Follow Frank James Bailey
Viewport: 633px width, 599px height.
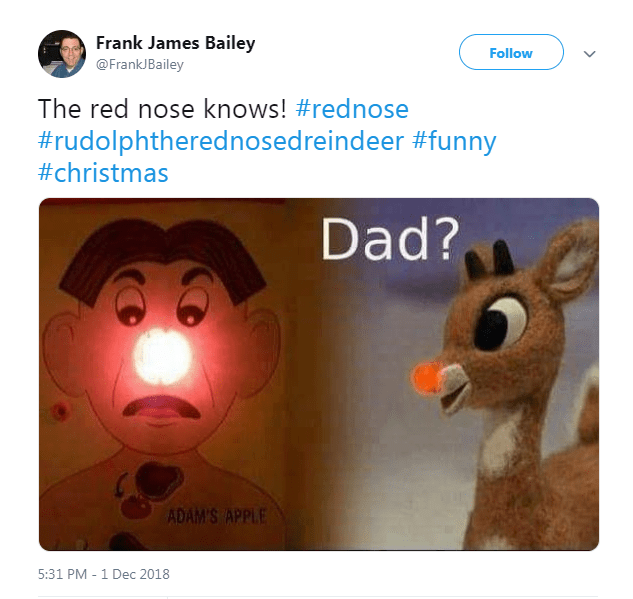pos(511,53)
